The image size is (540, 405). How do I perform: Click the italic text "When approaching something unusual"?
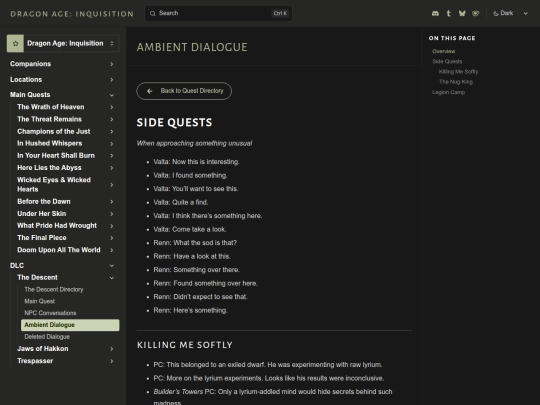tap(194, 143)
